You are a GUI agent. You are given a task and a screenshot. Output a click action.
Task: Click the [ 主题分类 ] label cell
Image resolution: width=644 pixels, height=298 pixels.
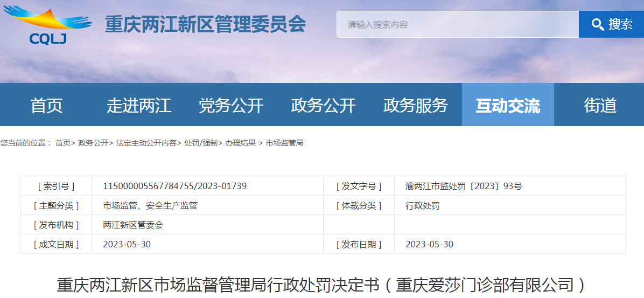pyautogui.click(x=56, y=205)
